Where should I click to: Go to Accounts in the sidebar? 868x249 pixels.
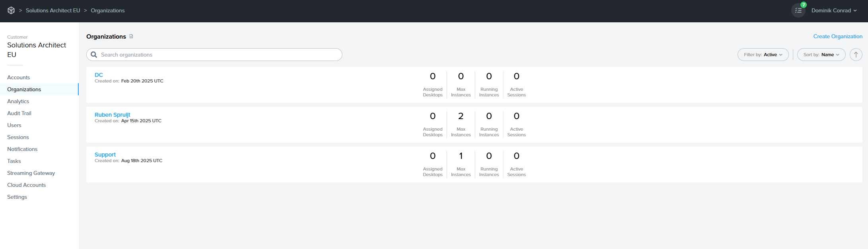coord(18,77)
